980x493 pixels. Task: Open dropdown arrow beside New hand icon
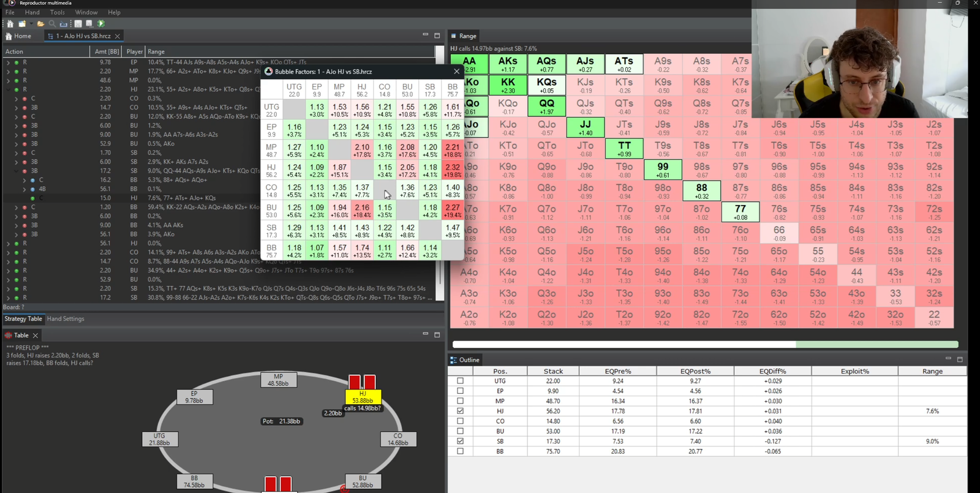31,24
